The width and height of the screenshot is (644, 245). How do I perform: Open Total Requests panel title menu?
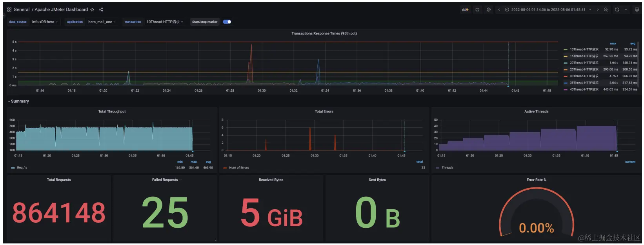tap(59, 180)
